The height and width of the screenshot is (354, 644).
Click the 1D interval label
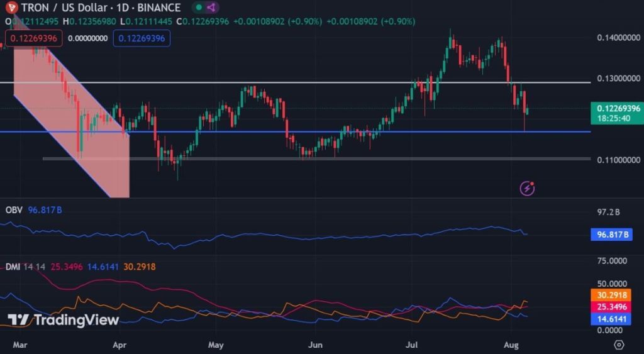(x=123, y=8)
